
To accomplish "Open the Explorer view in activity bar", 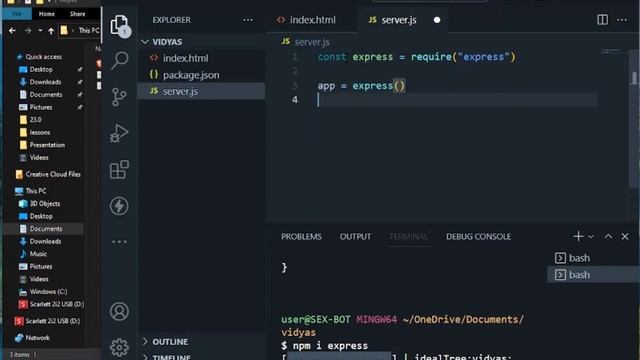I will tap(119, 25).
